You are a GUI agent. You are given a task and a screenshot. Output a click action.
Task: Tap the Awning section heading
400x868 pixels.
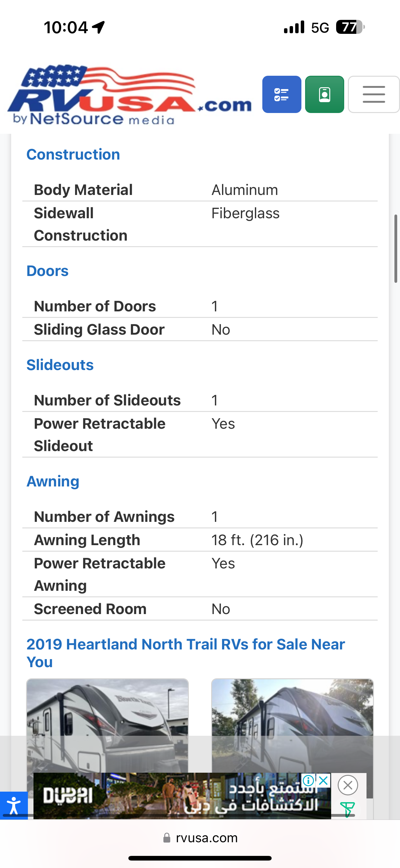tap(53, 481)
